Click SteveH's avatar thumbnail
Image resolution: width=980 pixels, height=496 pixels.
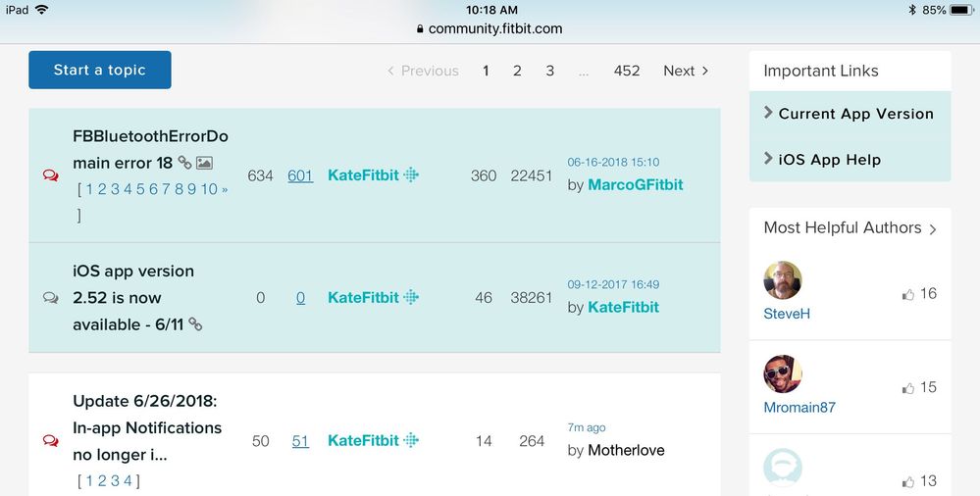tap(783, 281)
